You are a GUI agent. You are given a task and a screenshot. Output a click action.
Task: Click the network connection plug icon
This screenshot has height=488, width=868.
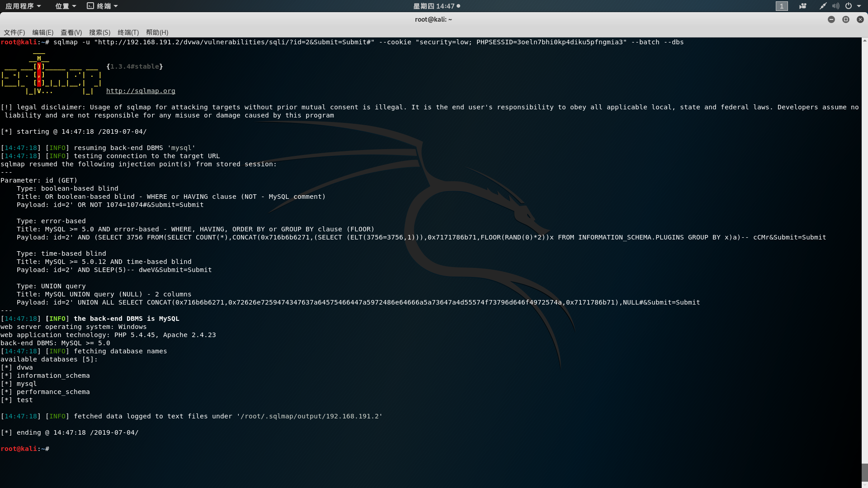pyautogui.click(x=823, y=6)
